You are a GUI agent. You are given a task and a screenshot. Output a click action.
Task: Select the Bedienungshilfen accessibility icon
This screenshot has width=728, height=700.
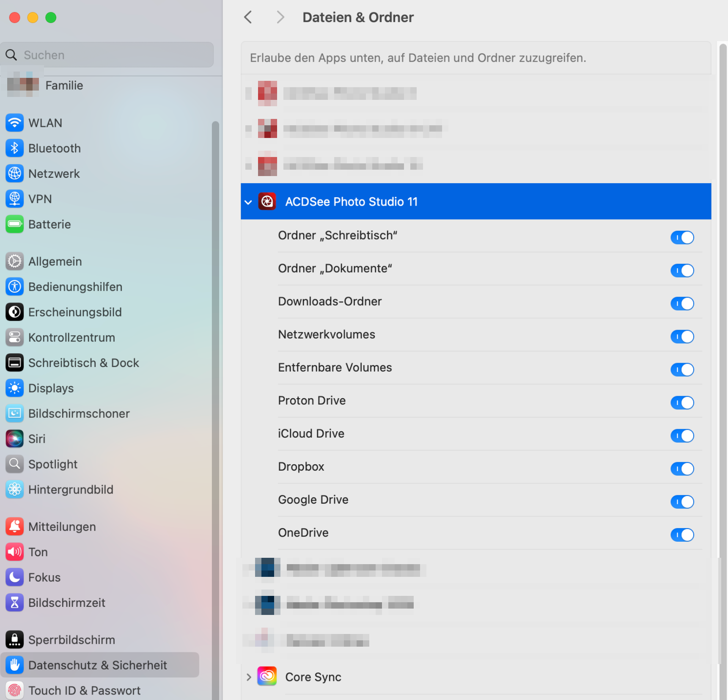(x=14, y=287)
